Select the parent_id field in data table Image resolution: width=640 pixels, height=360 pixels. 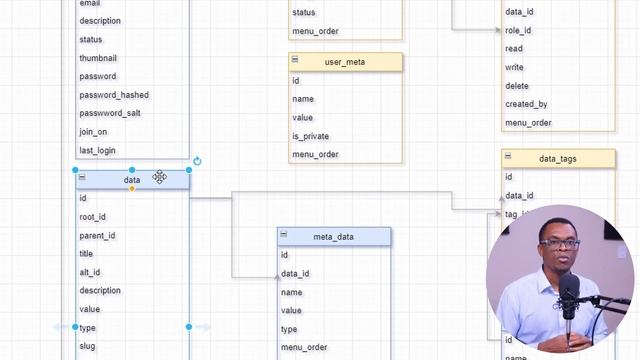point(132,236)
